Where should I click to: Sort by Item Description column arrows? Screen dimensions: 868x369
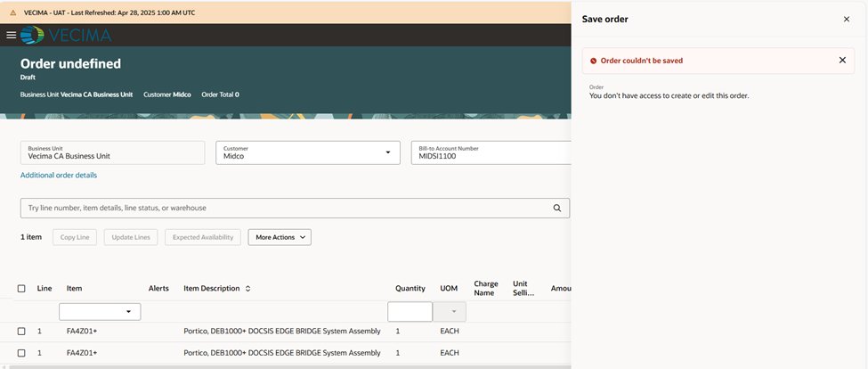(248, 289)
